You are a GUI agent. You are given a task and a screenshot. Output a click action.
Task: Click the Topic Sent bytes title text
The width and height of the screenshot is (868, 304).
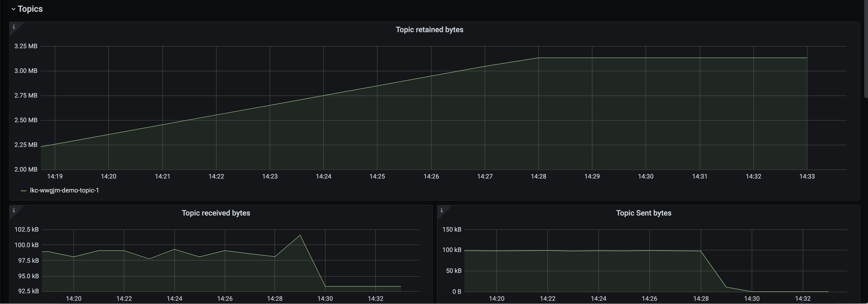(x=644, y=213)
